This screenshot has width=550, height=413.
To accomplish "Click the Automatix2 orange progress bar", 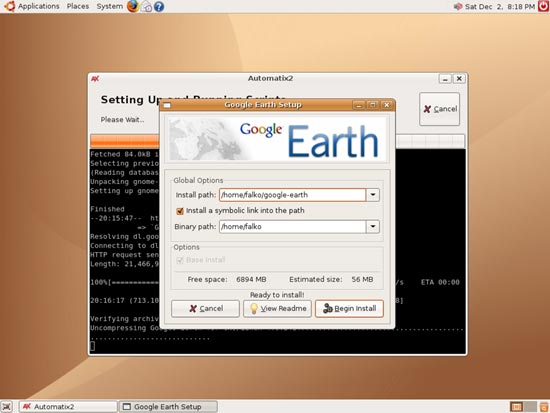I will (x=277, y=141).
